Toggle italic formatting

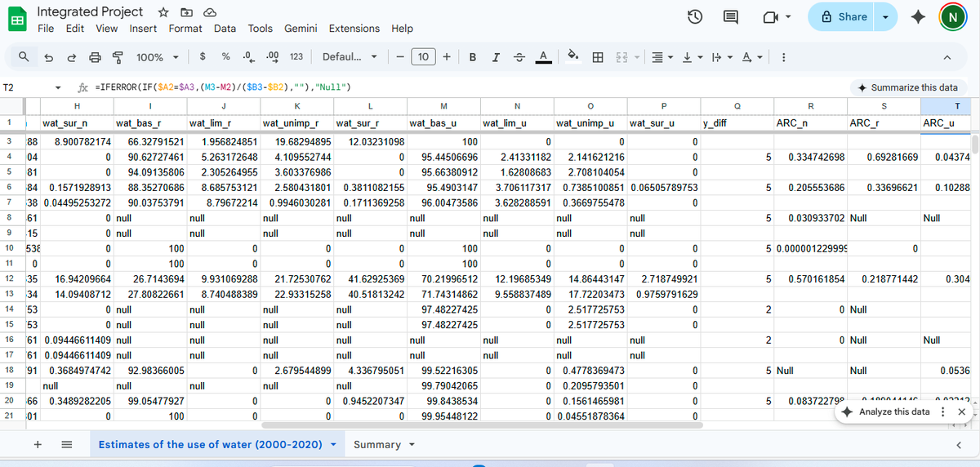[x=496, y=57]
